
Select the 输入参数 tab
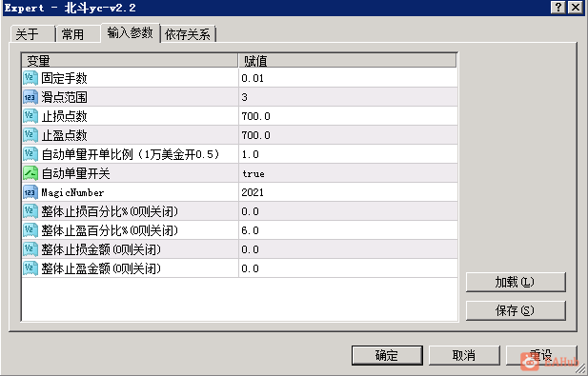[131, 33]
